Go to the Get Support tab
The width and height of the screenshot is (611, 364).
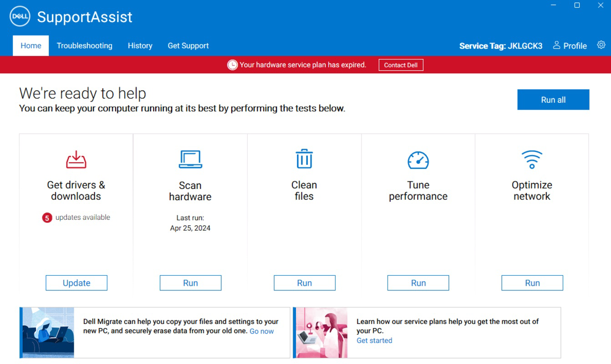coord(188,45)
